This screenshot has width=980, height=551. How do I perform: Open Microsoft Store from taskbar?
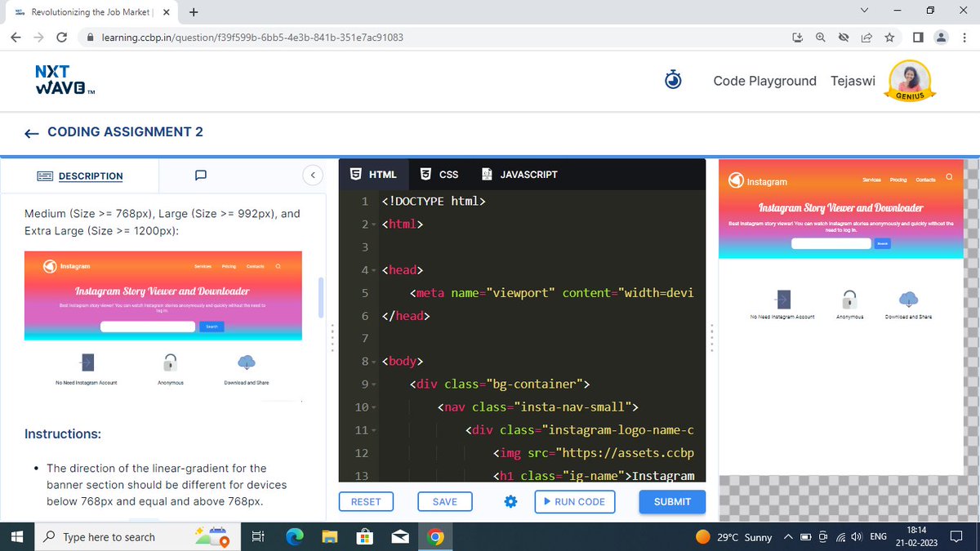click(364, 537)
